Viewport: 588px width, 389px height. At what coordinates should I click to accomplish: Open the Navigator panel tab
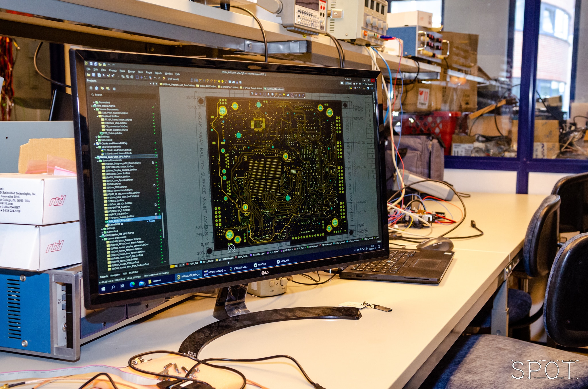pyautogui.click(x=115, y=275)
